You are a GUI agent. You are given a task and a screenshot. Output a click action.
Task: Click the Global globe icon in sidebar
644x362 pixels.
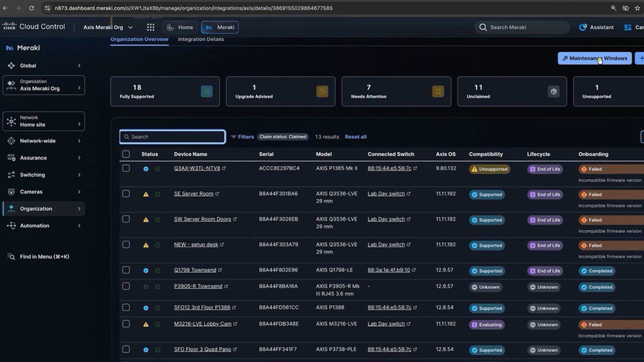[11, 65]
